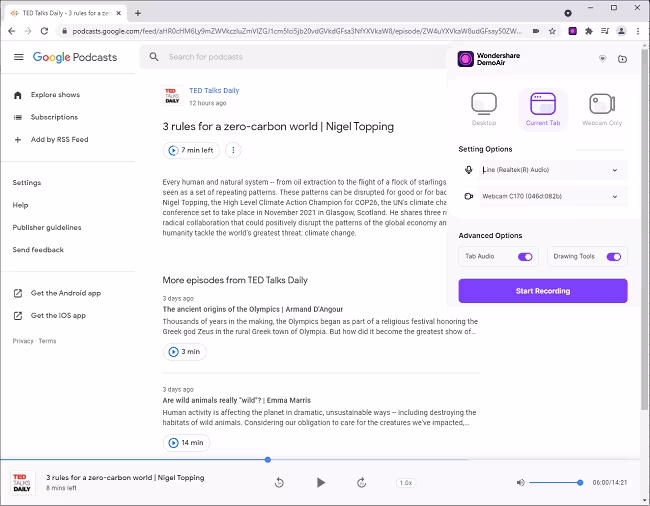Click the TED Talks Daily thumbnail in player bar

pos(22,483)
